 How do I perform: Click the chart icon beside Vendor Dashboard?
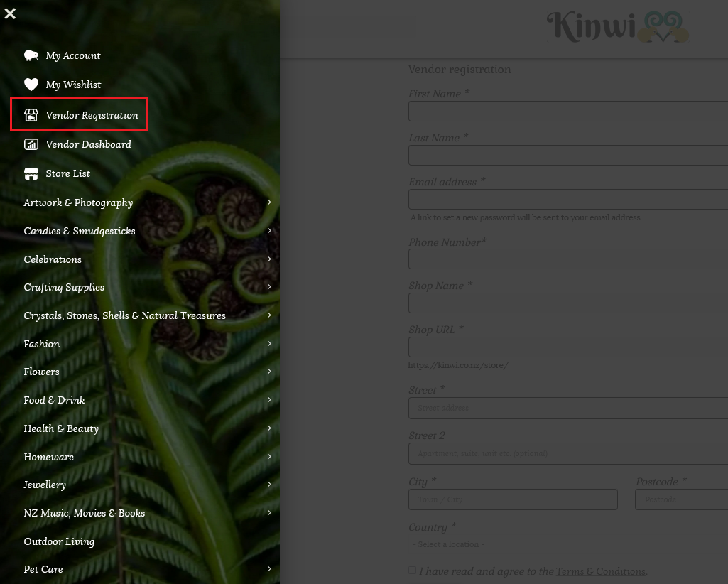(x=31, y=144)
